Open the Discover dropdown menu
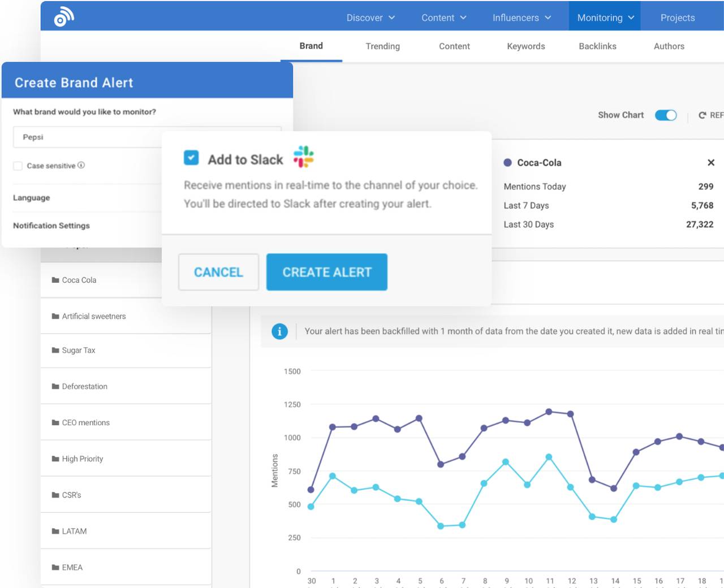 370,18
